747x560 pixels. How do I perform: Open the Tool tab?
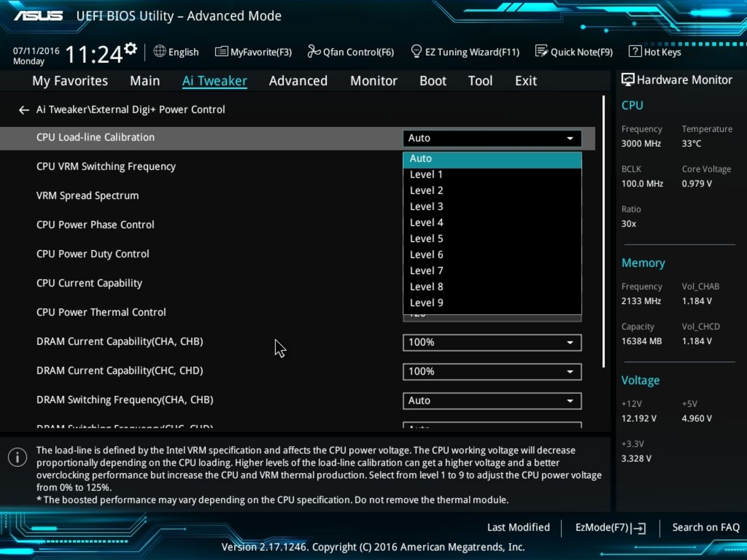pos(480,81)
